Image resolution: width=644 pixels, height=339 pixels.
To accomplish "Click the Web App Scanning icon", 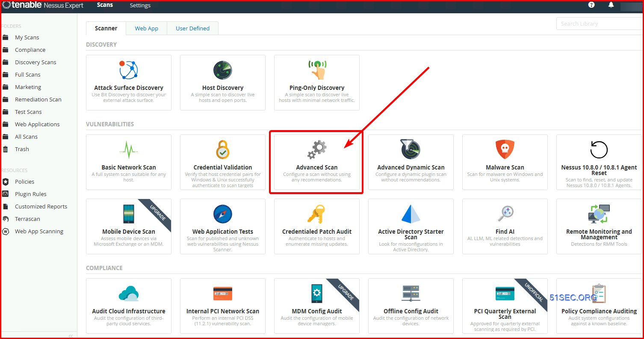I will 6,231.
